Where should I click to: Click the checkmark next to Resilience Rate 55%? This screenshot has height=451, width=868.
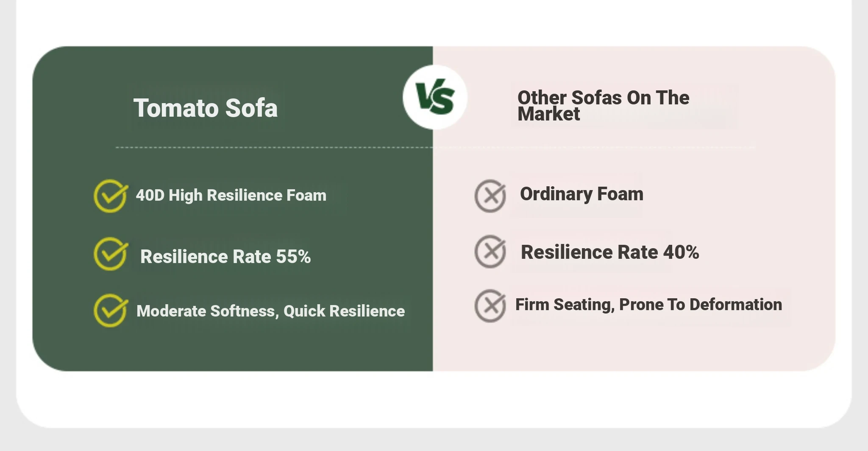coord(110,254)
